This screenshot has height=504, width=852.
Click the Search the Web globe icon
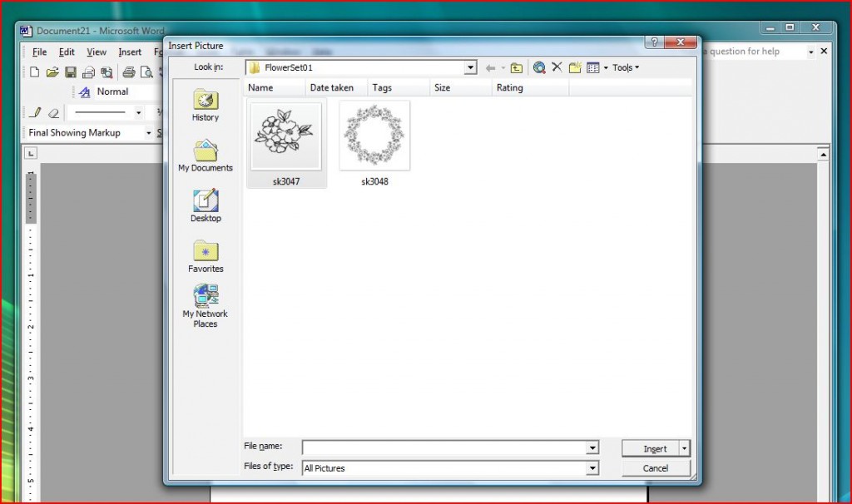pyautogui.click(x=539, y=68)
